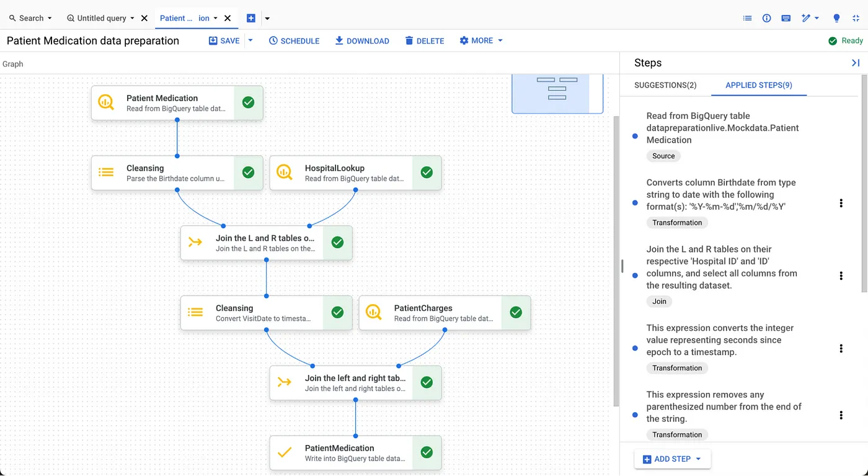Click the SCHEDULE button
868x476 pixels.
[x=294, y=40]
